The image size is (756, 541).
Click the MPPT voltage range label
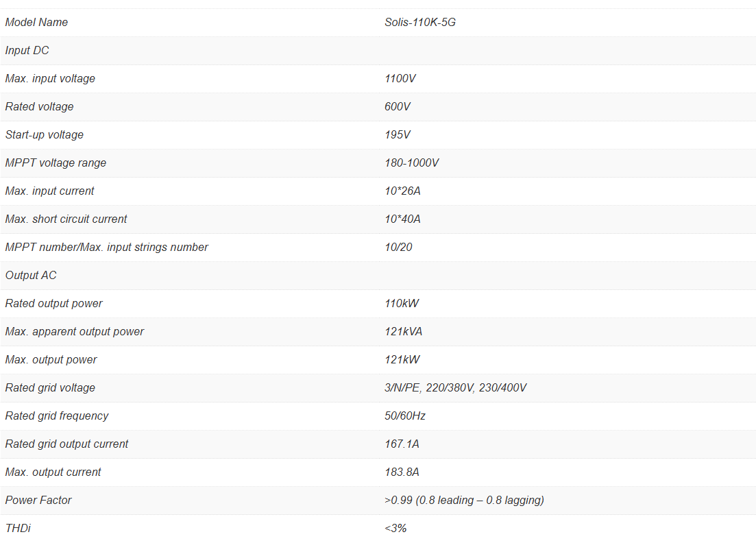56,163
